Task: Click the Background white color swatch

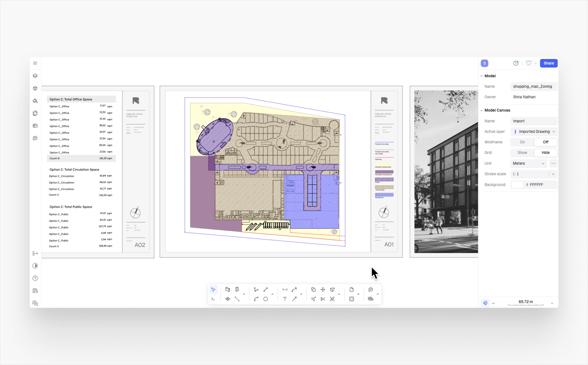Action: [x=517, y=185]
